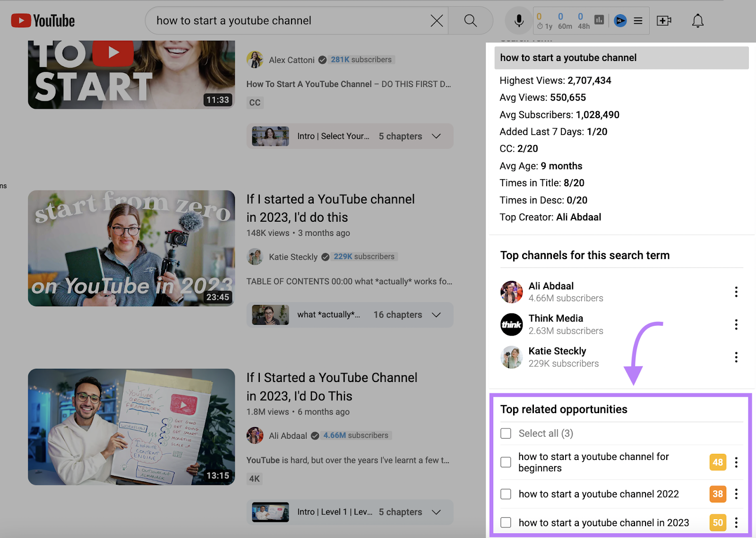Start voice search with the microphone

[519, 21]
